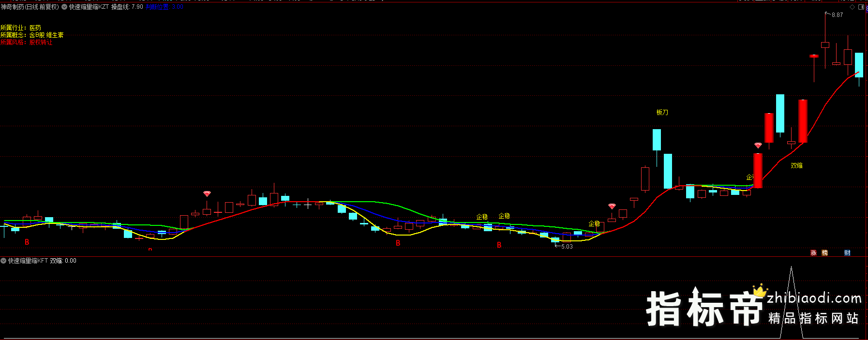Click the 神奇制药 daily chart title

pyautogui.click(x=30, y=7)
